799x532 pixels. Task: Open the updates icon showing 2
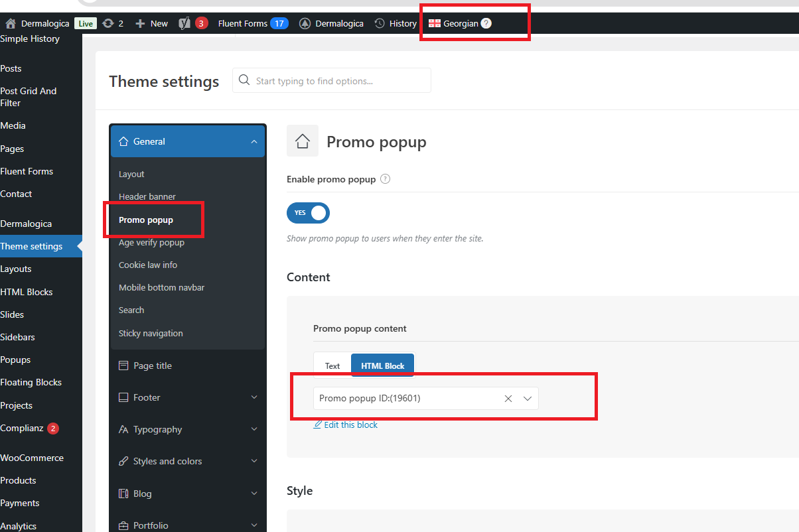[108, 23]
